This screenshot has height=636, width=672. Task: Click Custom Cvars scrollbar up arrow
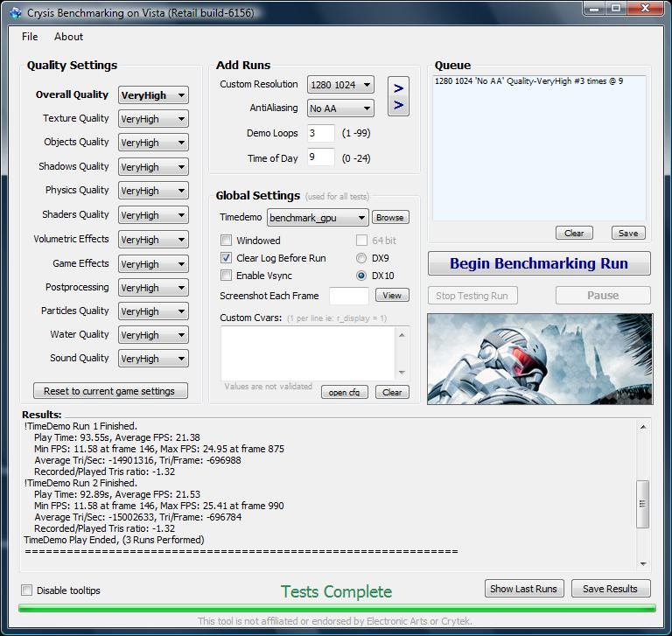pos(402,335)
